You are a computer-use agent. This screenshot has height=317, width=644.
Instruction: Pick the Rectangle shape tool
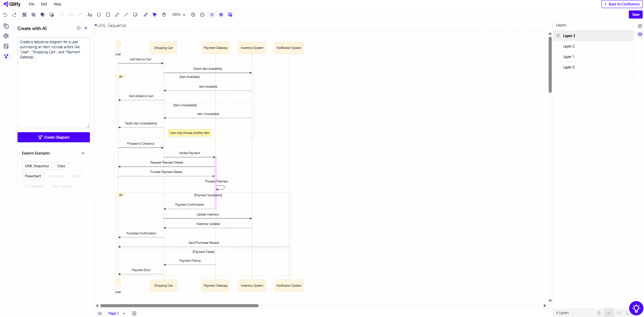coord(108,15)
